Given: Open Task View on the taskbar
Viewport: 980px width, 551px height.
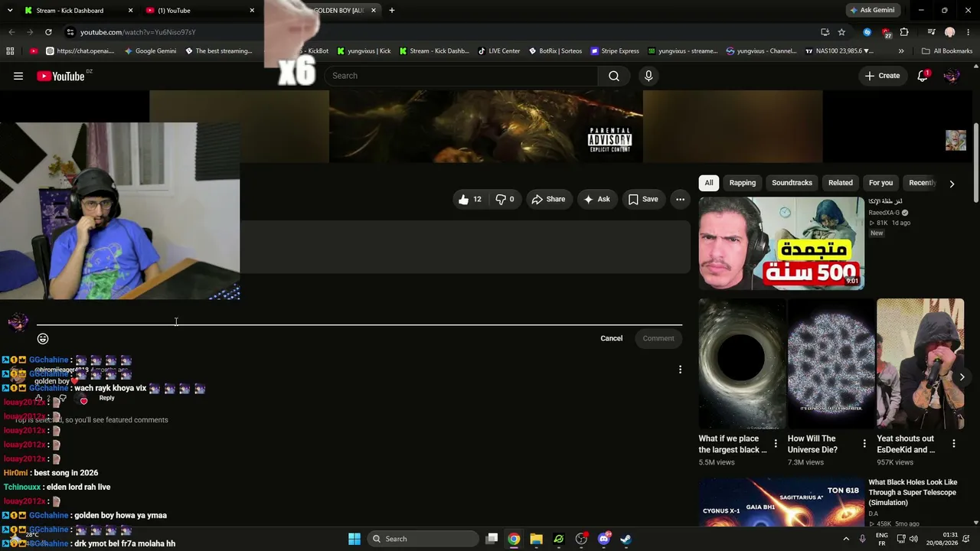Looking at the screenshot, I should (x=492, y=539).
